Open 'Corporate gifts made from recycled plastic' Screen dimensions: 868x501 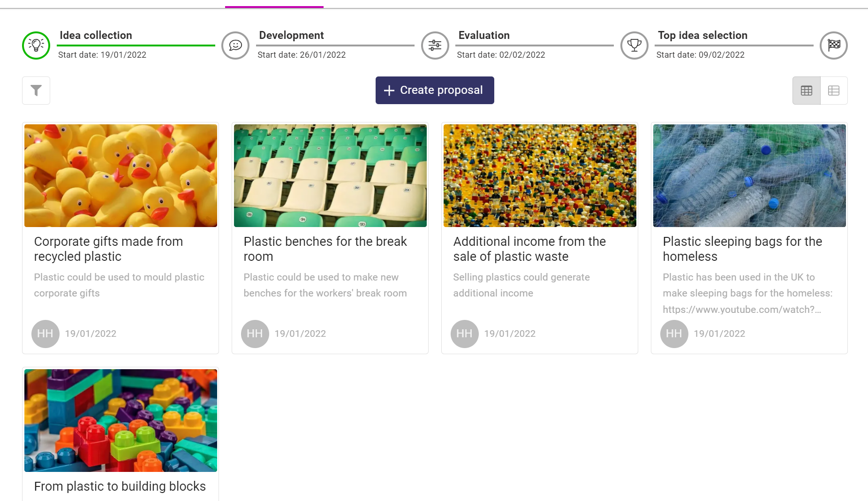coord(108,249)
